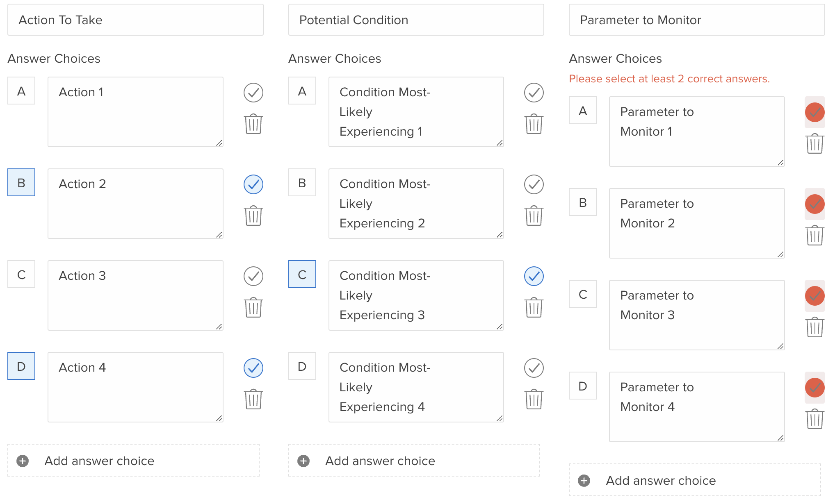The width and height of the screenshot is (835, 504).
Task: Click plus icon in Action To Take column
Action: coord(23,461)
